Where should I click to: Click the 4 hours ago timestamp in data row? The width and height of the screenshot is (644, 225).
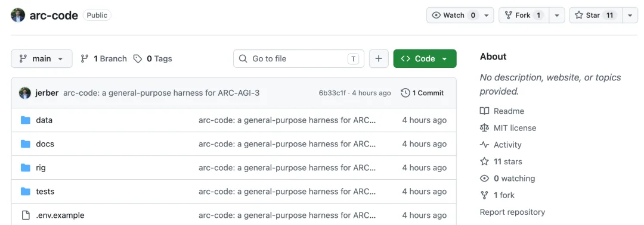pos(425,120)
